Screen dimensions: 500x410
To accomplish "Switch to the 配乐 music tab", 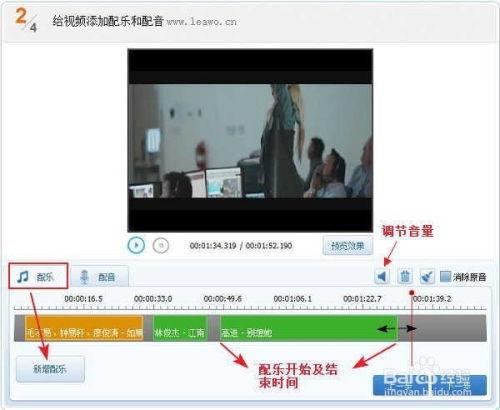I will (38, 276).
